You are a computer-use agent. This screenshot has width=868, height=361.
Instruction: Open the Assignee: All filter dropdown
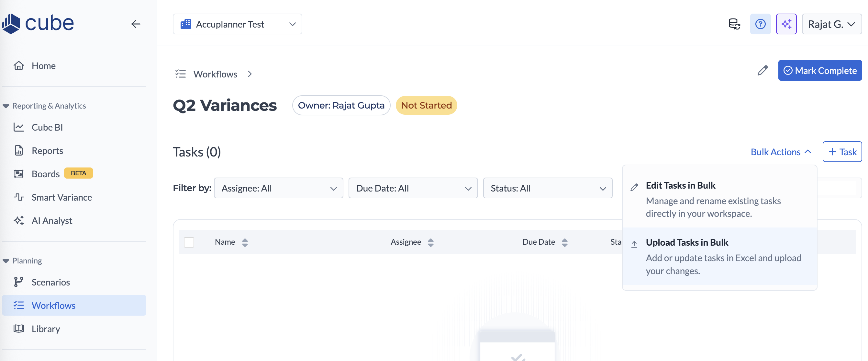coord(278,188)
